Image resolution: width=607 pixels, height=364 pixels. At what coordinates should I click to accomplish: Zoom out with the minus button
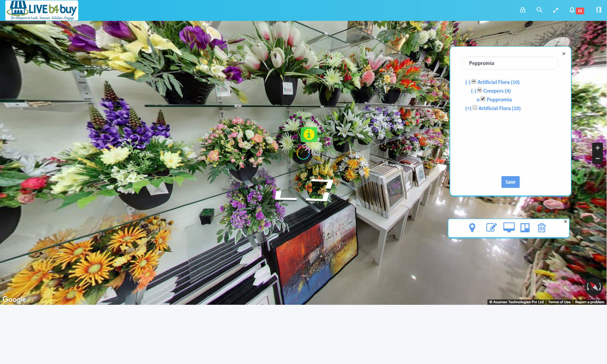coord(598,159)
